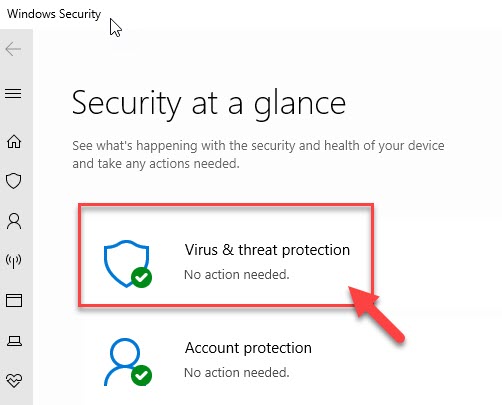Select App & browser control window icon

coord(14,300)
